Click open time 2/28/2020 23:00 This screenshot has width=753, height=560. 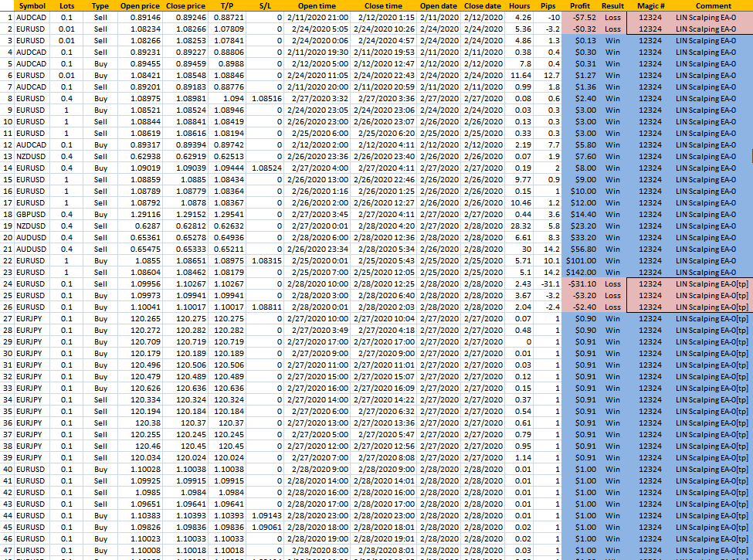(x=317, y=515)
